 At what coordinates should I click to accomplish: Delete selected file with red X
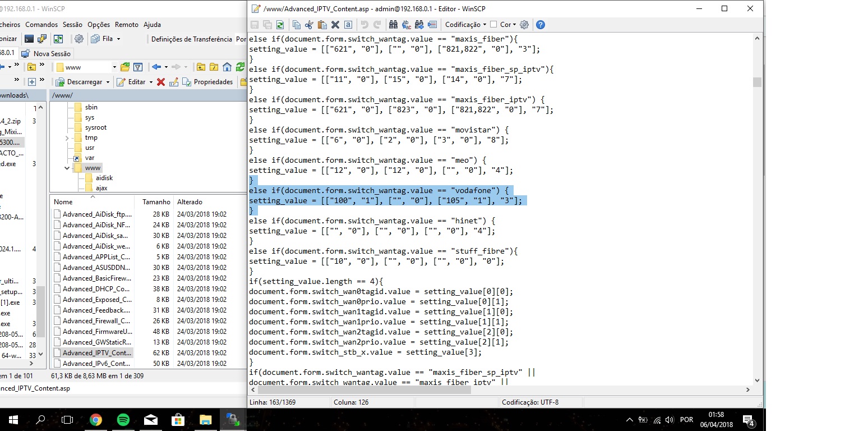(161, 82)
